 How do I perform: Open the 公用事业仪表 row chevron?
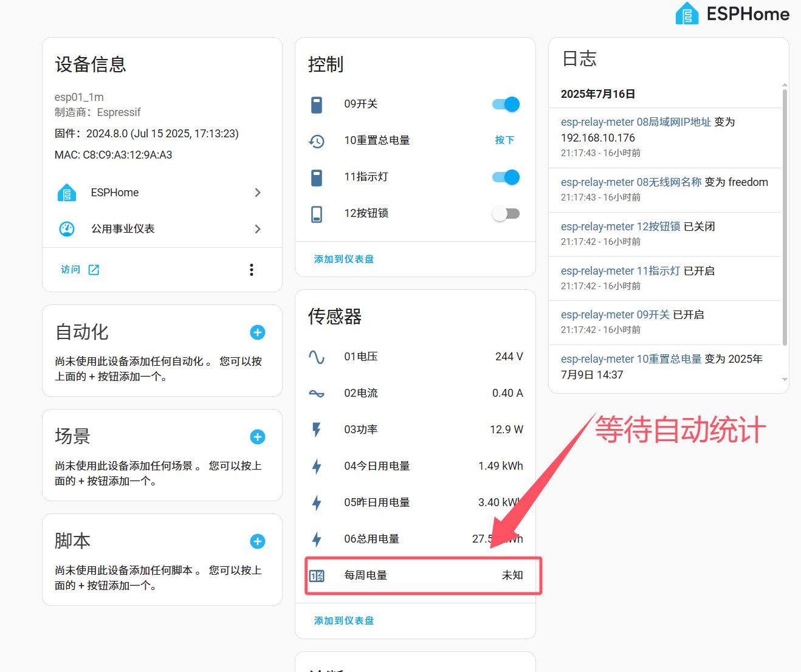[x=258, y=229]
